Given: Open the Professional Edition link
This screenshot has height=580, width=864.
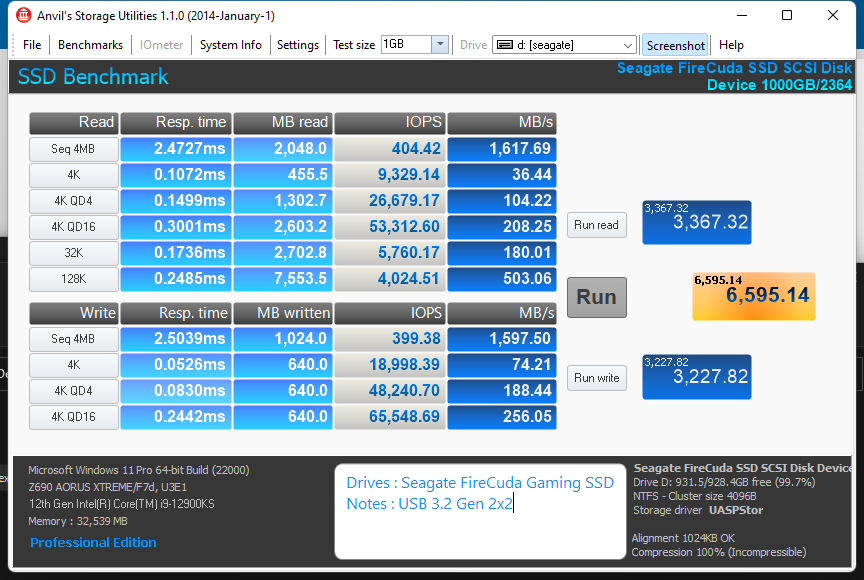Looking at the screenshot, I should pos(93,542).
